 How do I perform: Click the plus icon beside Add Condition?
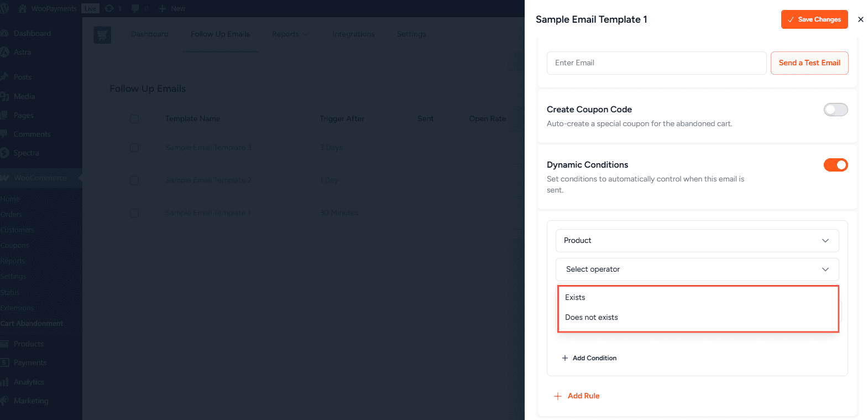[565, 358]
